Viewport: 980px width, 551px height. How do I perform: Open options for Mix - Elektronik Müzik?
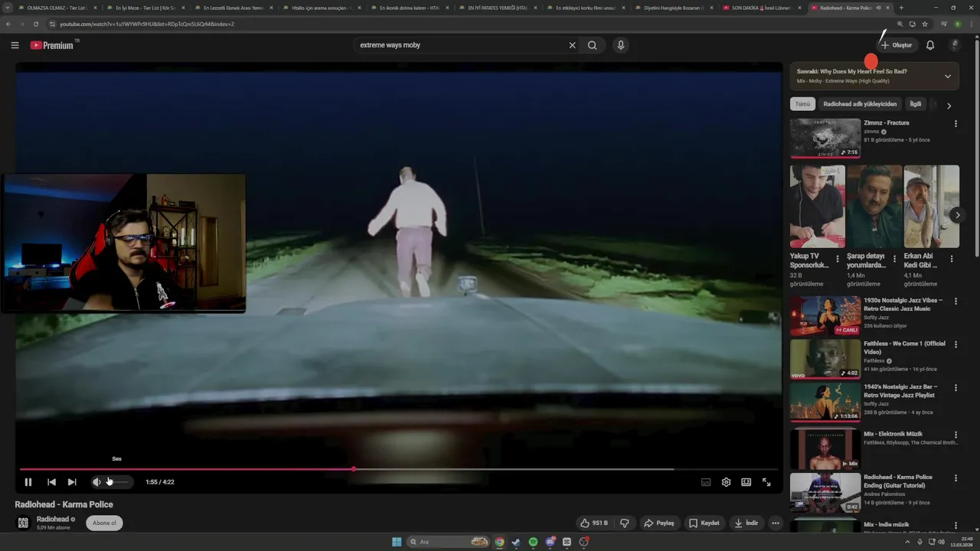point(955,435)
